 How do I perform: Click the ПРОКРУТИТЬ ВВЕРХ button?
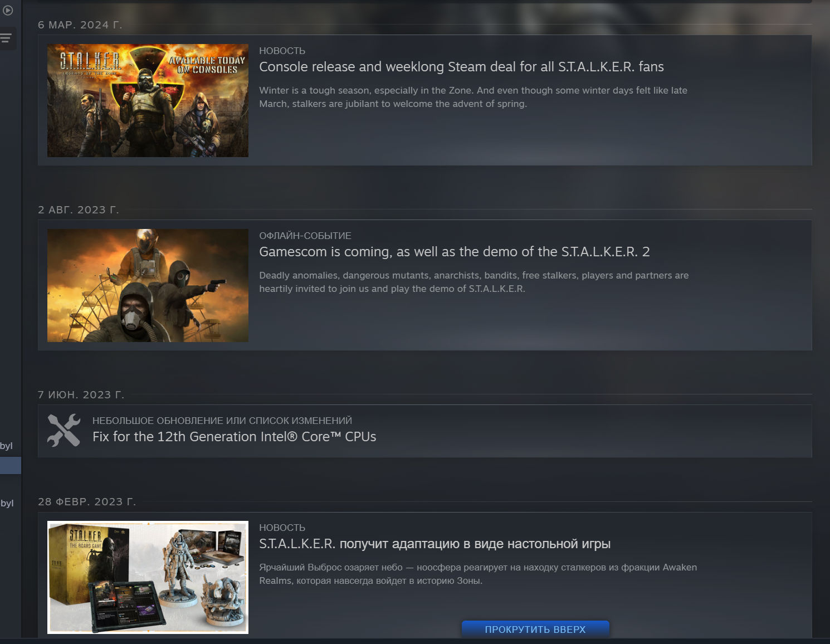[x=535, y=629]
